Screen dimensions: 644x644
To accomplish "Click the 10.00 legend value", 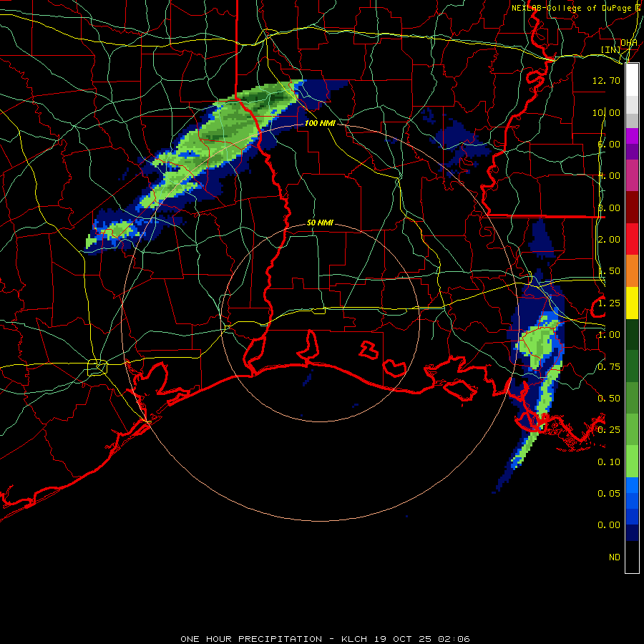I will click(606, 112).
